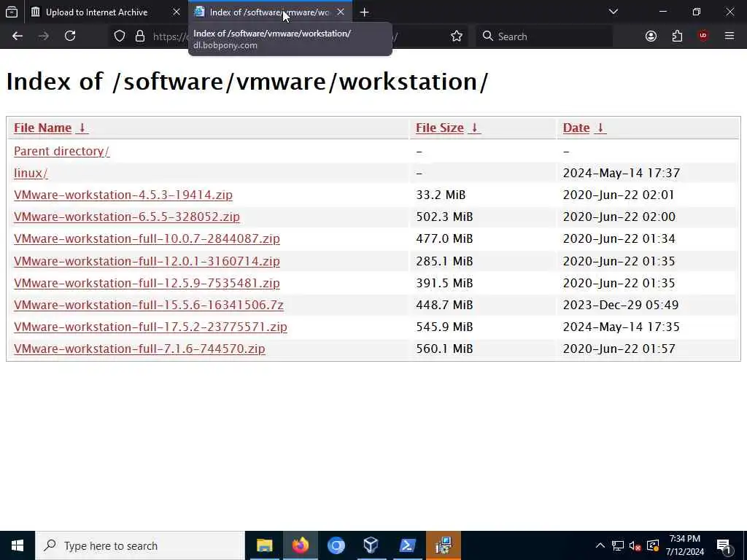
Task: Close the Upload to Internet Archive tab
Action: [x=177, y=12]
